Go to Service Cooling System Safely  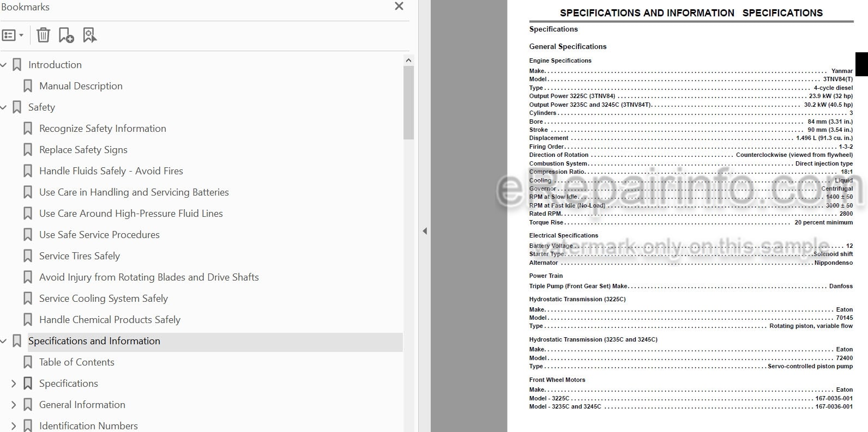(104, 299)
